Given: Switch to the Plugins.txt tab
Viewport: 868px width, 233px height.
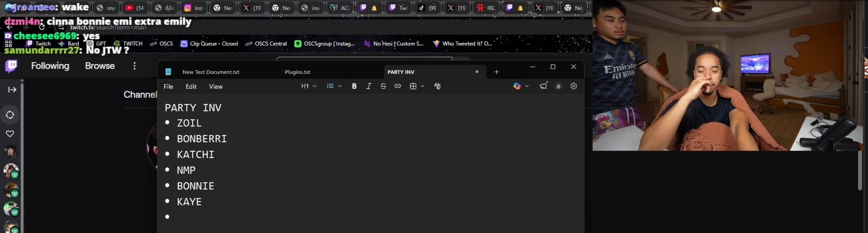Looking at the screenshot, I should 297,72.
